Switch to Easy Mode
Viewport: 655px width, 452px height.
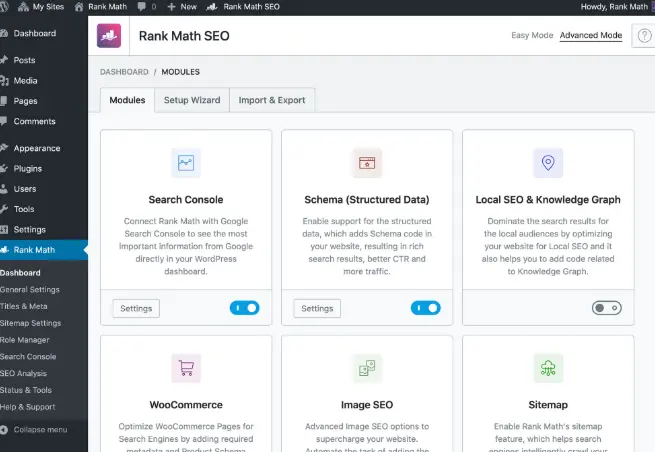click(532, 36)
